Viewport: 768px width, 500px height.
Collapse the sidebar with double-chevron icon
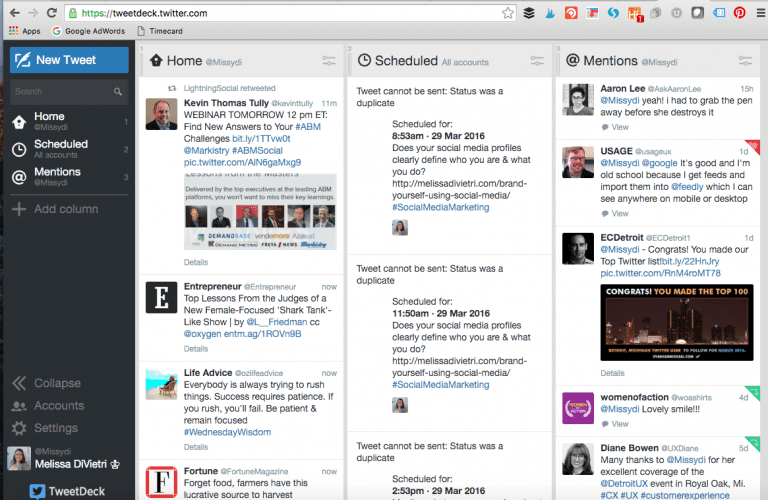point(19,383)
